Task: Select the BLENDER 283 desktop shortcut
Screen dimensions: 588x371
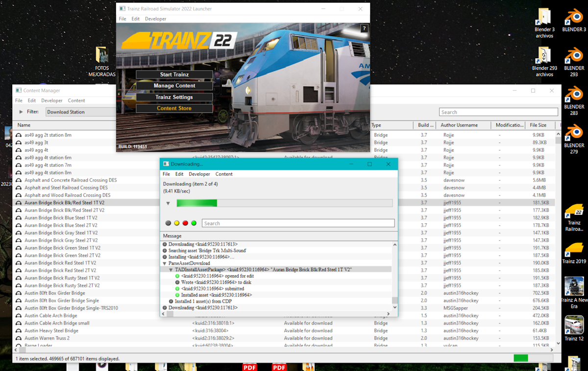Action: point(574,100)
